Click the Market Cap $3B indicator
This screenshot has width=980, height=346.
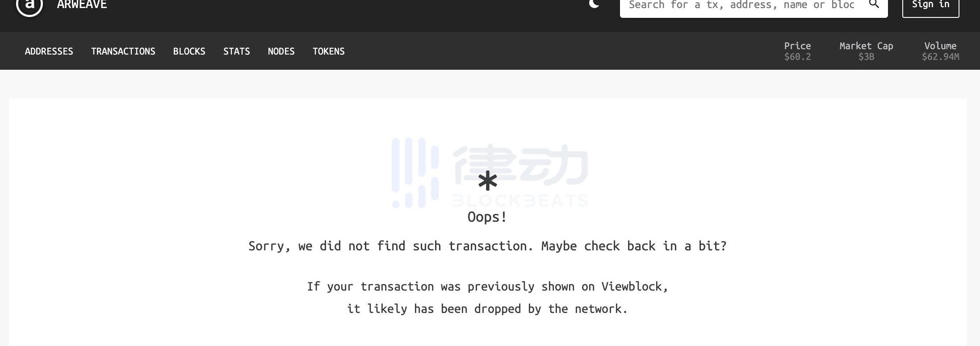[866, 51]
